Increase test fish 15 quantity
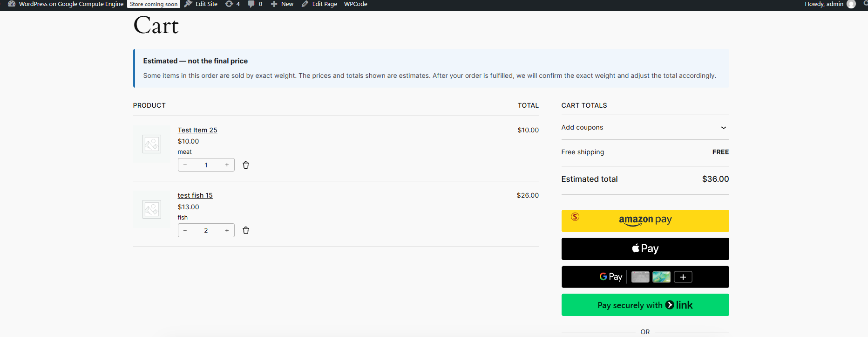Image resolution: width=868 pixels, height=337 pixels. coord(227,230)
